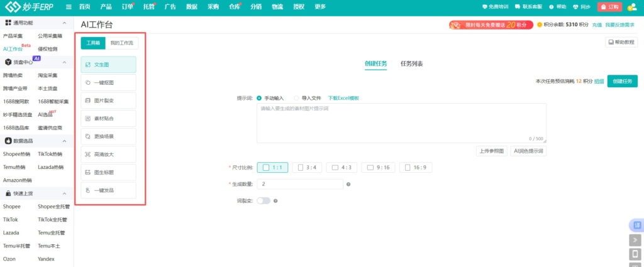Screen dimensions: 644x267
Task: Open the 图片裂变 tool
Action: pyautogui.click(x=108, y=101)
